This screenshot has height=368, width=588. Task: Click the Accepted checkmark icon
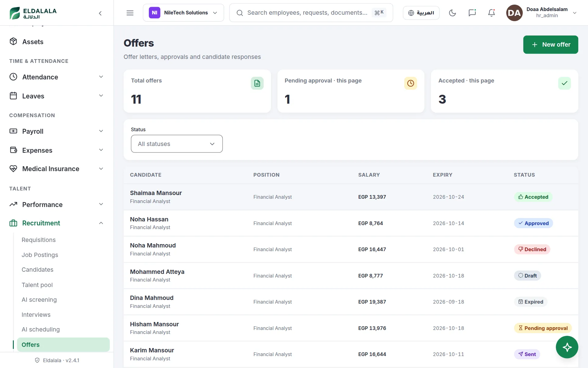[x=564, y=83]
